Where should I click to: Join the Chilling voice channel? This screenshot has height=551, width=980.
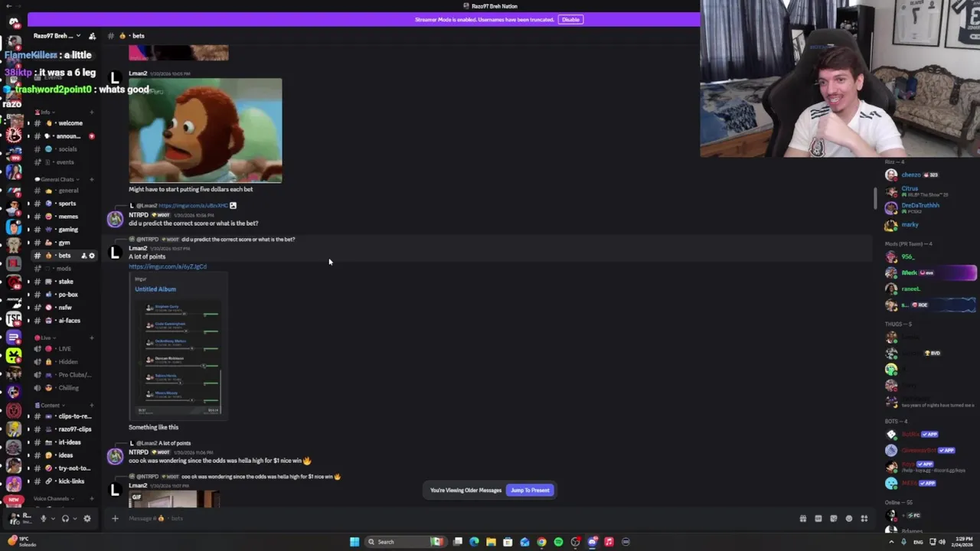click(65, 388)
